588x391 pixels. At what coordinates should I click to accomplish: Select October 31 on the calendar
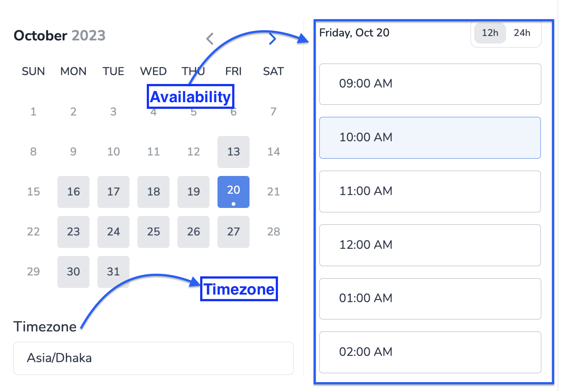(113, 271)
